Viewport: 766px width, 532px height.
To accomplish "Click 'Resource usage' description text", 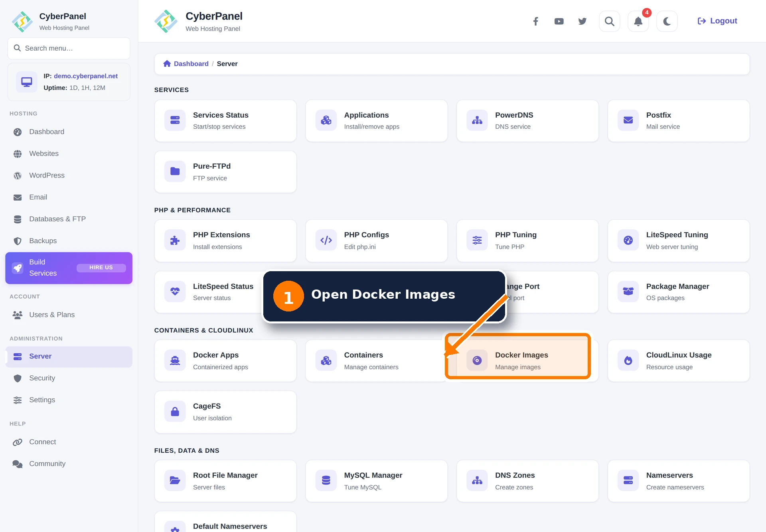I will tap(669, 367).
